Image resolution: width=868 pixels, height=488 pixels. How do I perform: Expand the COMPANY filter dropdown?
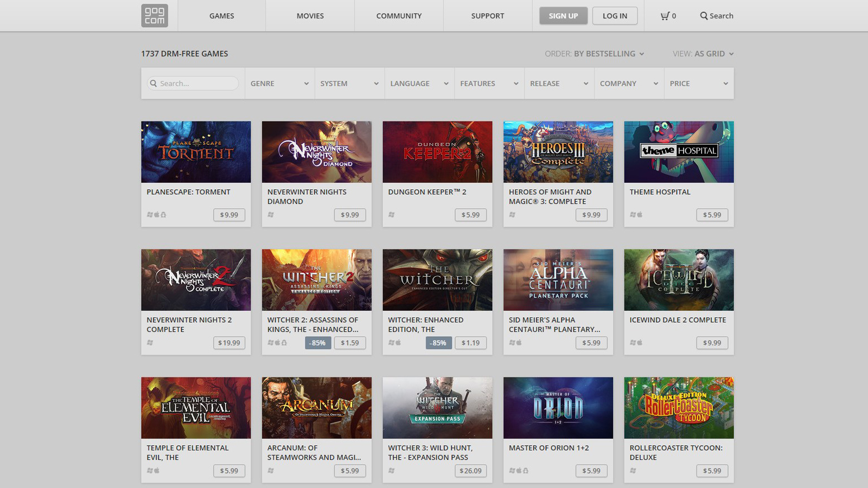pyautogui.click(x=629, y=84)
